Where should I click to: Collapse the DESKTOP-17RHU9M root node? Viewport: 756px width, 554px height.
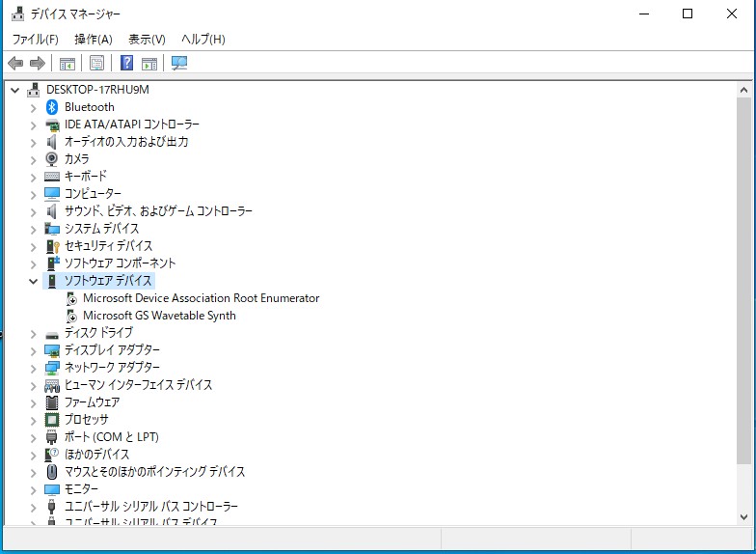click(14, 90)
